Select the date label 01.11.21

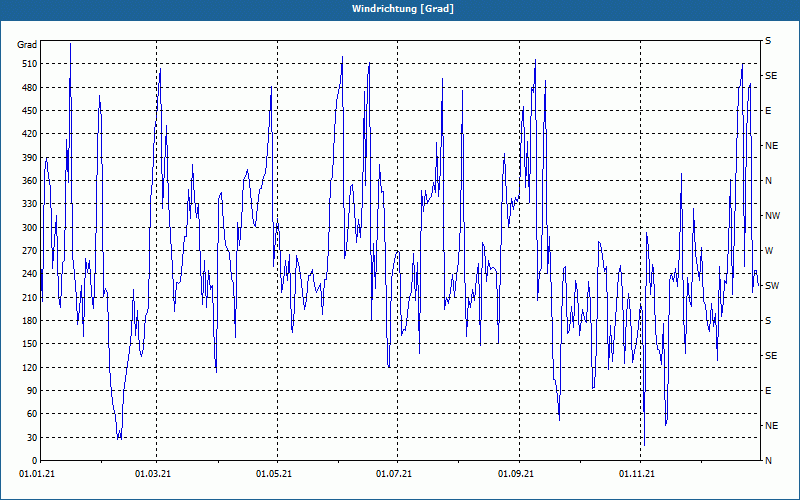coord(637,474)
